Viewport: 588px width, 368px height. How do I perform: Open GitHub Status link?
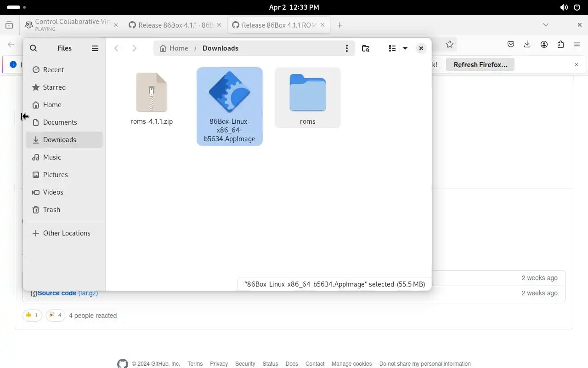click(270, 364)
